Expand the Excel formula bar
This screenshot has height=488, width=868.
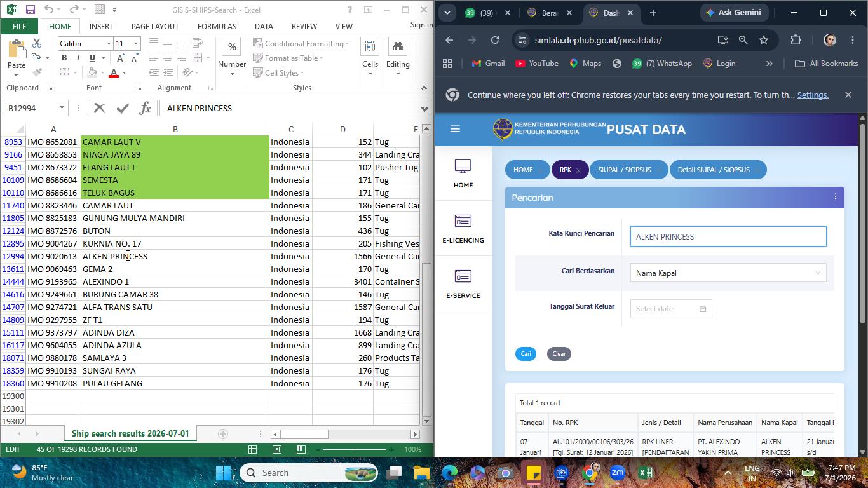click(x=424, y=108)
